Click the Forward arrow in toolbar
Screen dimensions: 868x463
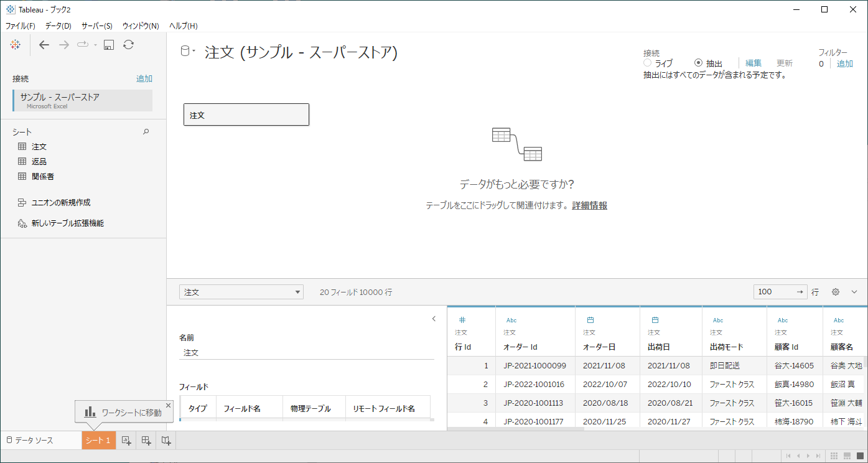pyautogui.click(x=63, y=45)
